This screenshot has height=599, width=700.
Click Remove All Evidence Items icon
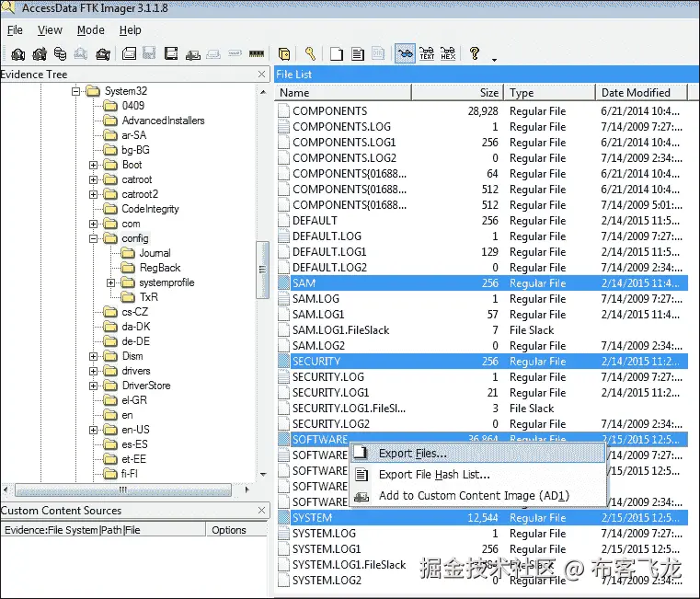tap(103, 54)
